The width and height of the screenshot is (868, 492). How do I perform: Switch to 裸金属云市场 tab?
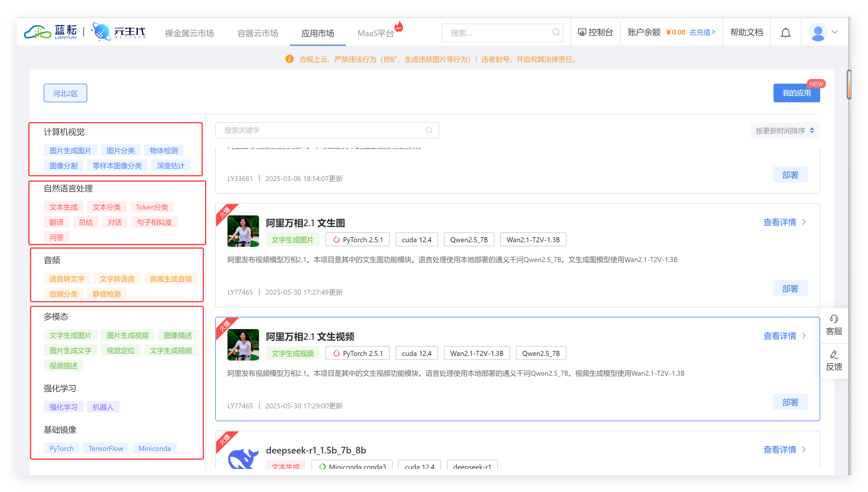[189, 33]
